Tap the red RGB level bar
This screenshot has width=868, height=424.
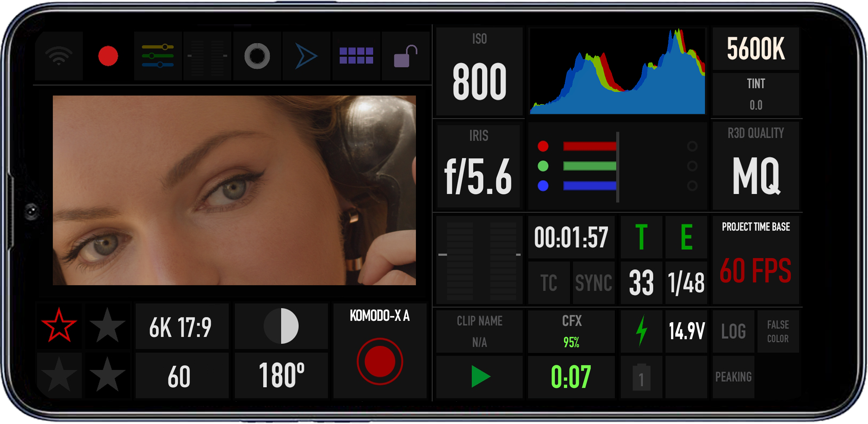[x=589, y=146]
